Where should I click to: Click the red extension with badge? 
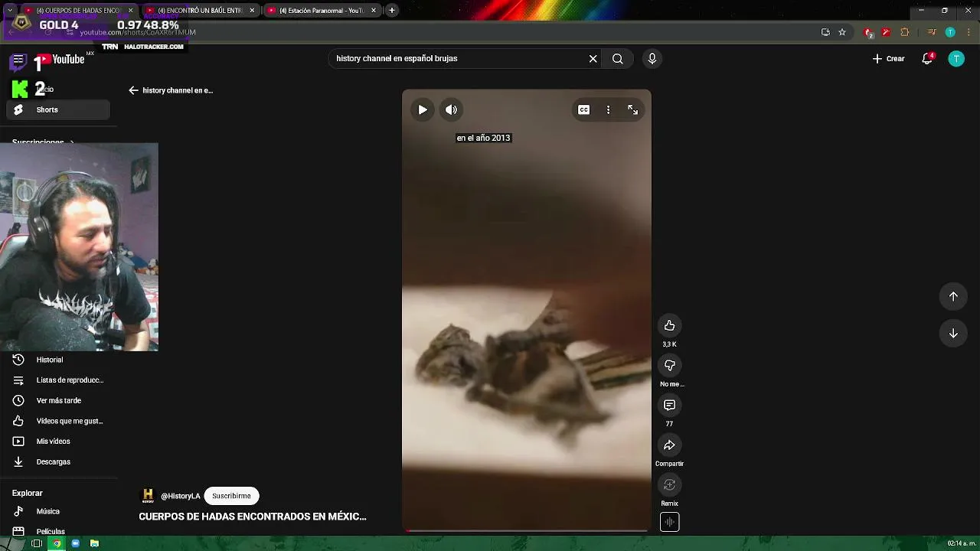(868, 32)
